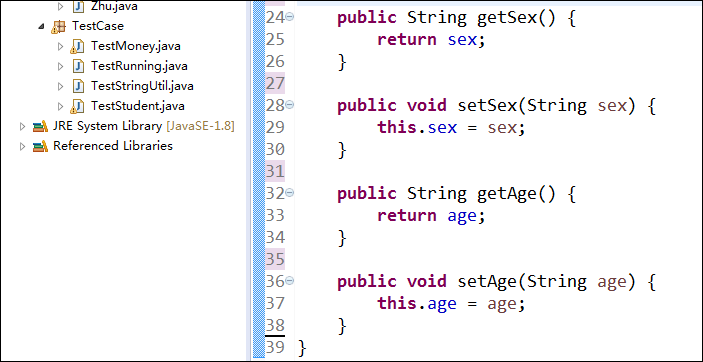The width and height of the screenshot is (703, 362).
Task: Click the TestStringUtil.java file icon
Action: (x=78, y=86)
